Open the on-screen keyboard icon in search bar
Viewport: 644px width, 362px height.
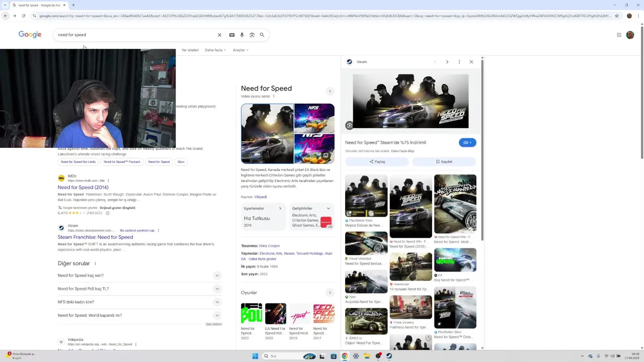coord(232,35)
